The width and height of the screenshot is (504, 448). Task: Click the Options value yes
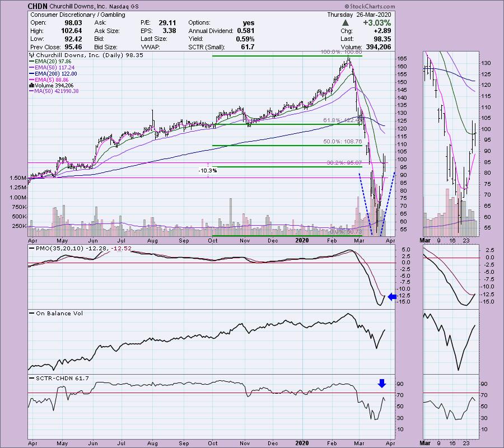pos(249,23)
